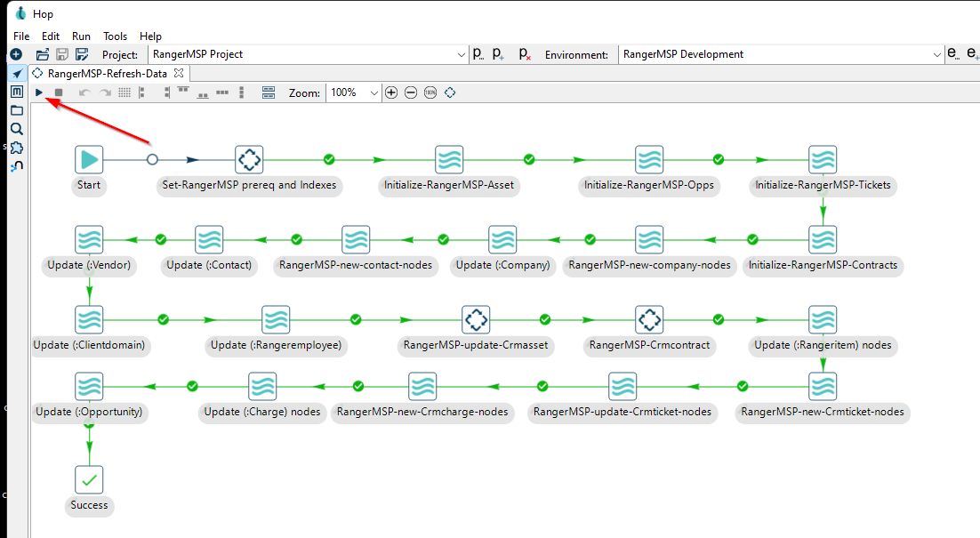Open the File menu
The image size is (980, 538).
click(21, 36)
